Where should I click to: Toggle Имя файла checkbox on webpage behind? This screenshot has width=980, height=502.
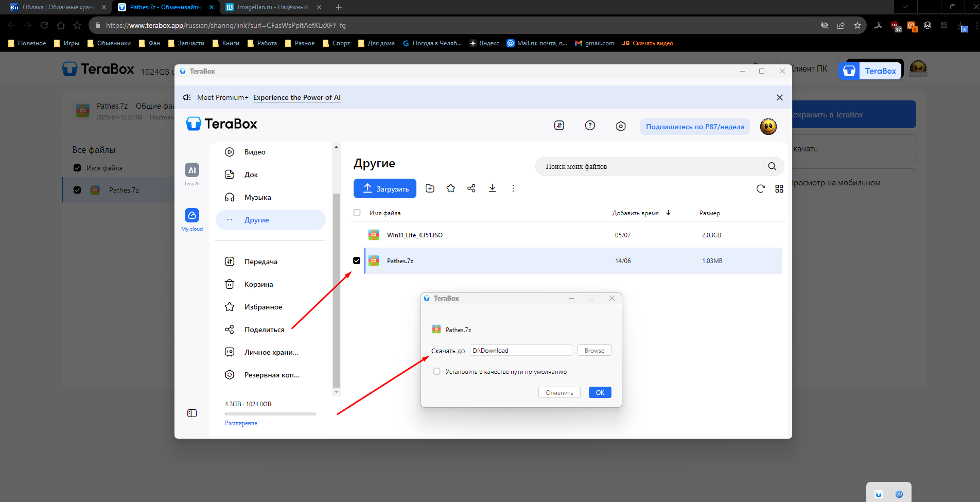77,168
